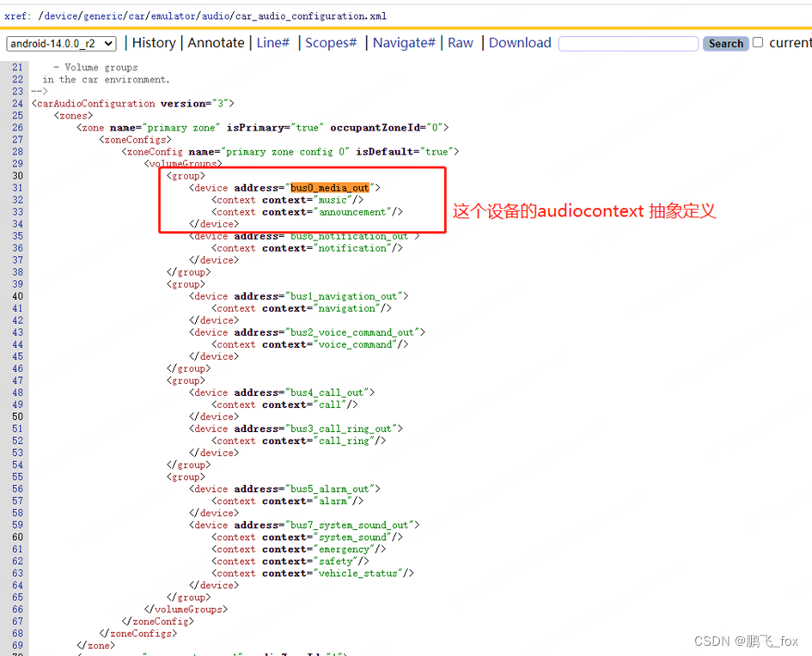Open the History view

click(154, 43)
